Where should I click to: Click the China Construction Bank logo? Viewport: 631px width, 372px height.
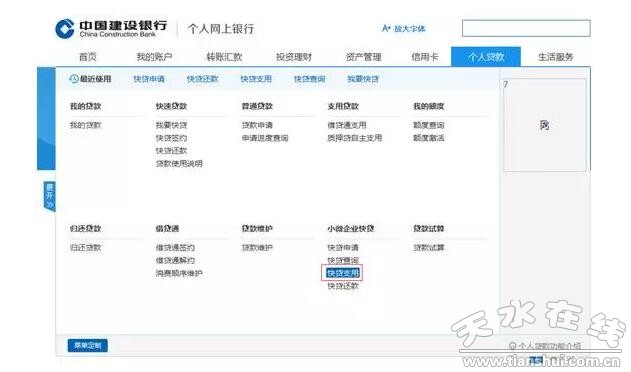pos(64,29)
